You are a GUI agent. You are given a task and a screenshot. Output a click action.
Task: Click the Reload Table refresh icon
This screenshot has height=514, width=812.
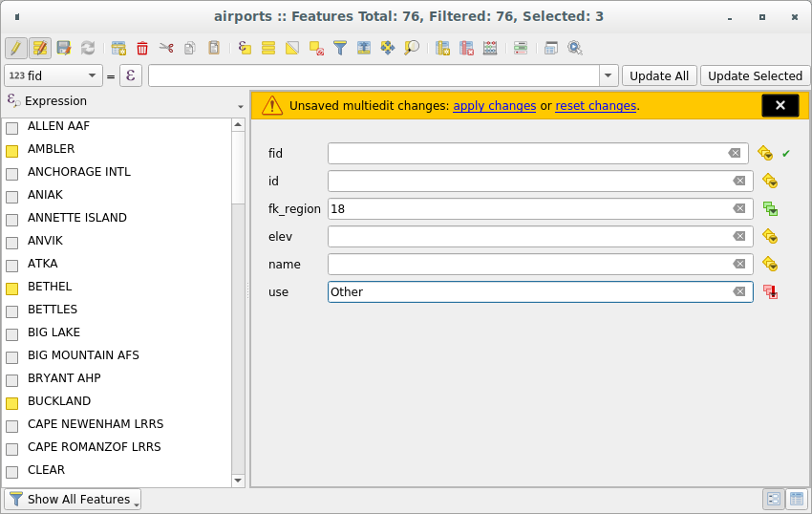point(88,48)
